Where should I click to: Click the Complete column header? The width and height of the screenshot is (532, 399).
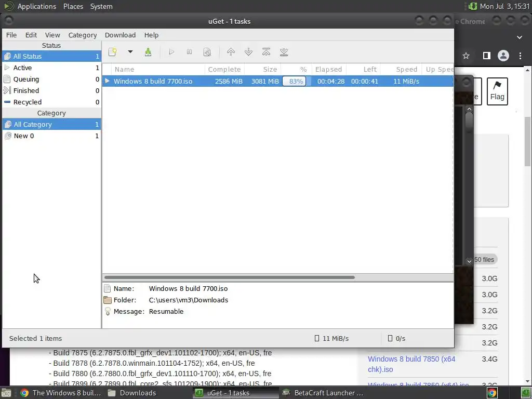point(224,69)
